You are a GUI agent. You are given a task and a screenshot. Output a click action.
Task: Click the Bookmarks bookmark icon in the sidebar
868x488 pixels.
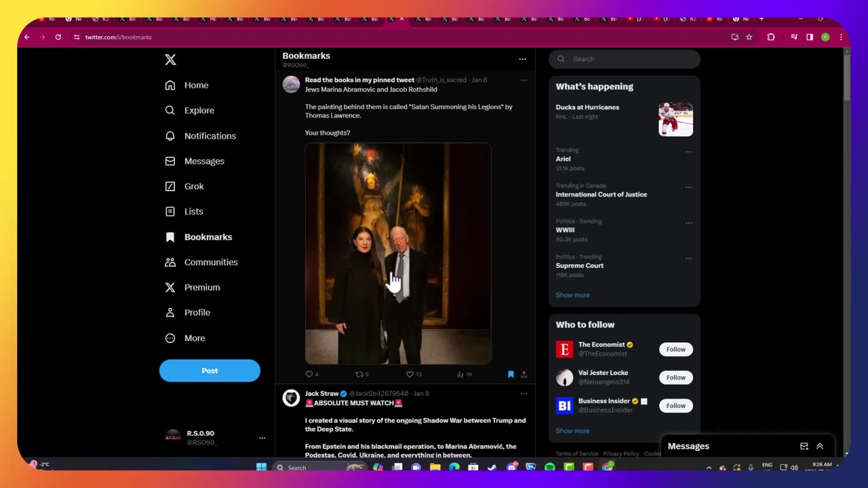[170, 237]
